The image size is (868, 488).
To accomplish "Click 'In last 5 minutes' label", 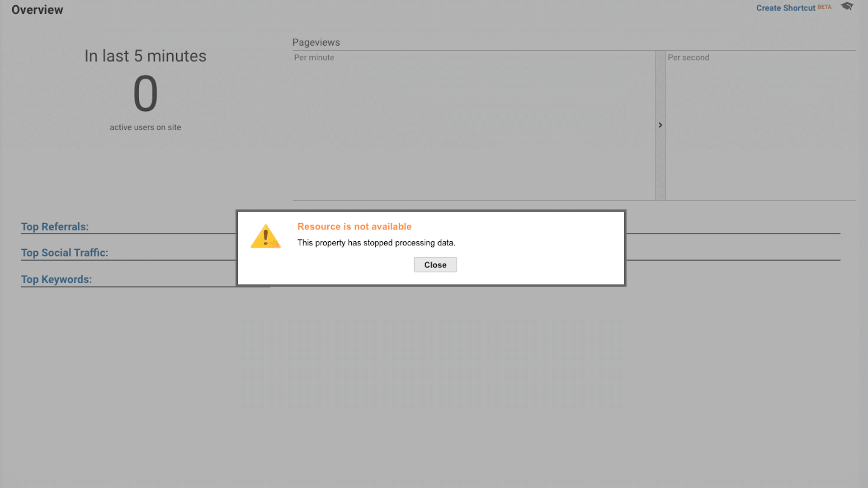I will pyautogui.click(x=145, y=56).
